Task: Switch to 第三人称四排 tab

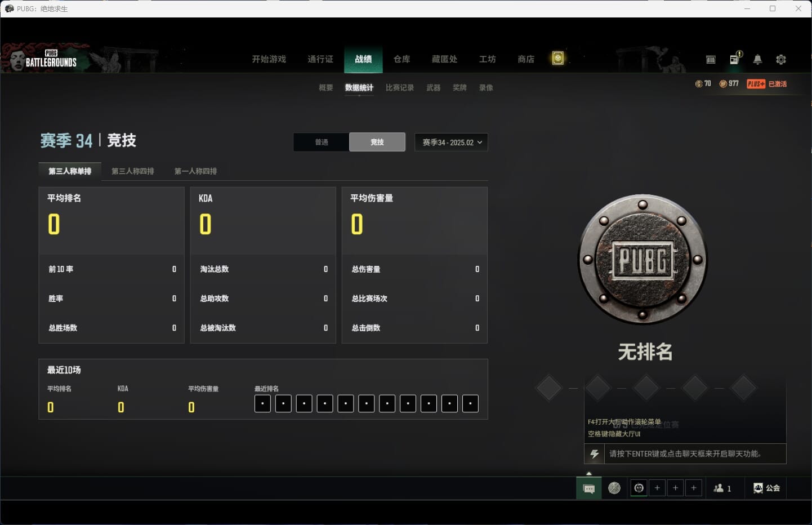Action: 133,171
